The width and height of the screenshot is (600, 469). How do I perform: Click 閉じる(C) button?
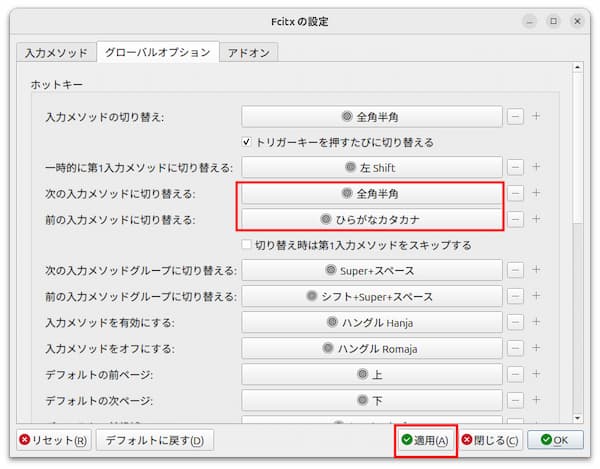point(490,440)
